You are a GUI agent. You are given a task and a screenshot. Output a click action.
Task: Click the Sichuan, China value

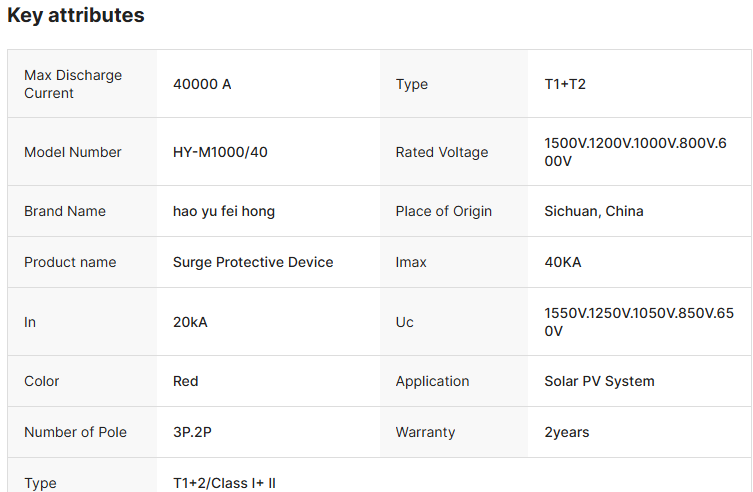point(594,211)
